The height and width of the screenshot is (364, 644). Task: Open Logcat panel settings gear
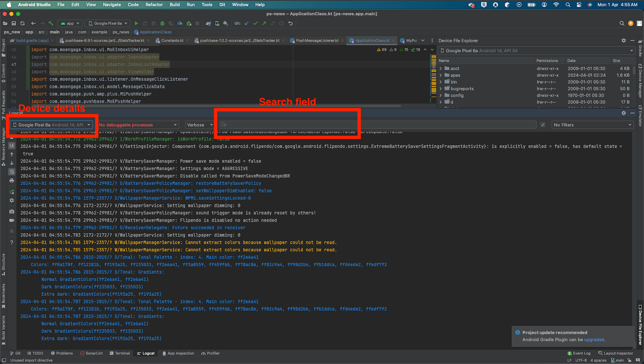(x=624, y=113)
